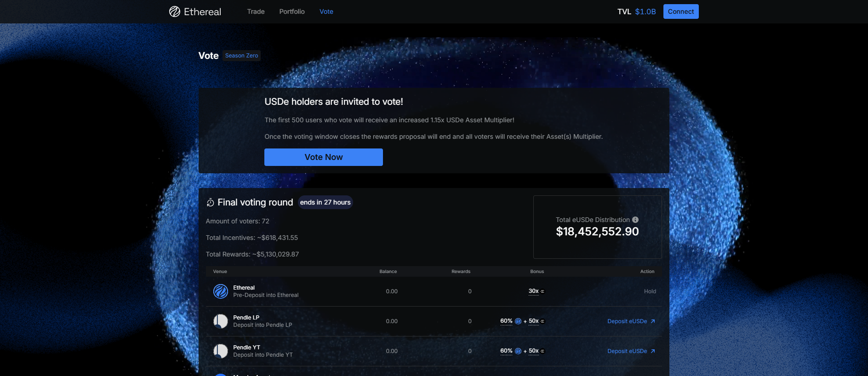
Task: Click the points icon after 50x in Pendle LP row
Action: pyautogui.click(x=542, y=321)
